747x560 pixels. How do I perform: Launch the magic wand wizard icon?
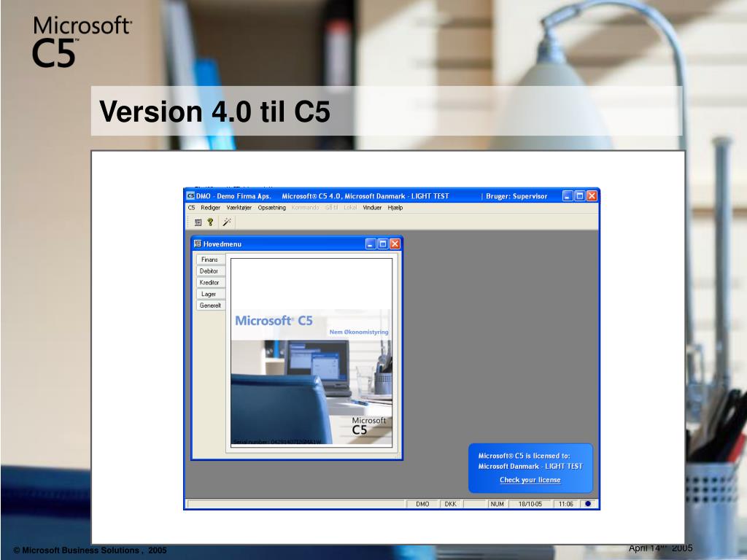(227, 222)
